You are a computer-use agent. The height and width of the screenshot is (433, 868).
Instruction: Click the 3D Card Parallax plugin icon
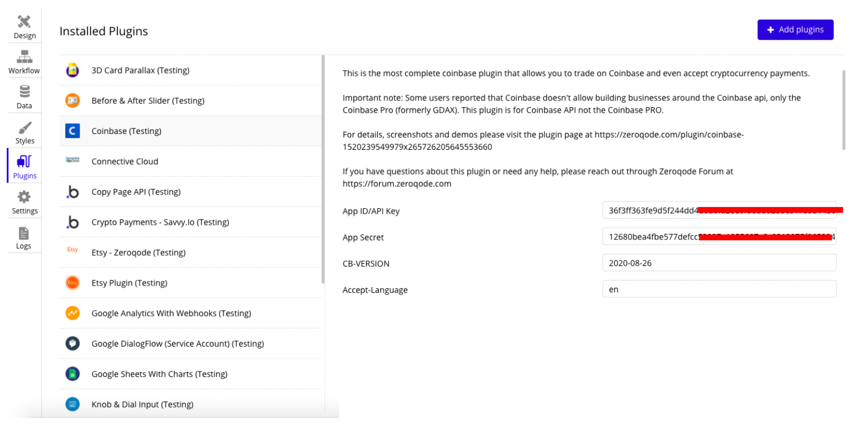coord(72,70)
